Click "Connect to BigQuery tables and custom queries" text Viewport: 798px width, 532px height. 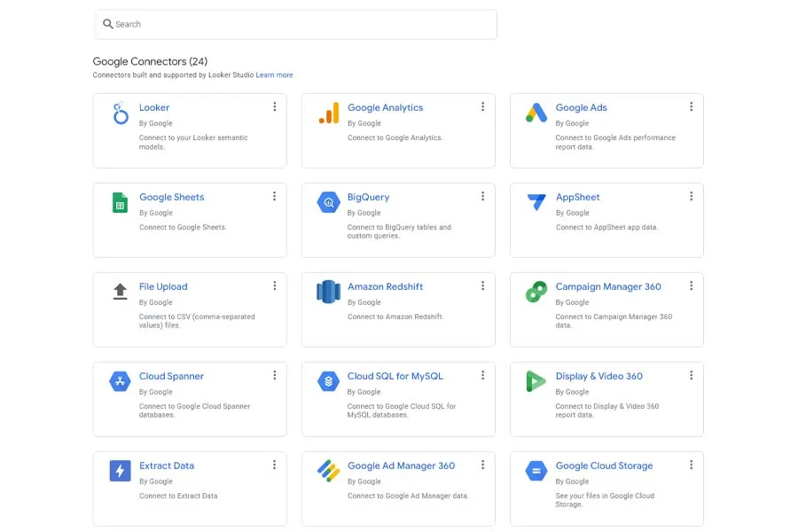[x=399, y=231]
